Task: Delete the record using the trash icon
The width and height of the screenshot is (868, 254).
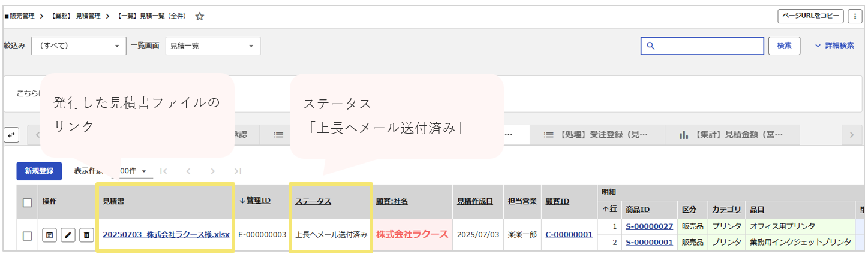Action: click(87, 235)
